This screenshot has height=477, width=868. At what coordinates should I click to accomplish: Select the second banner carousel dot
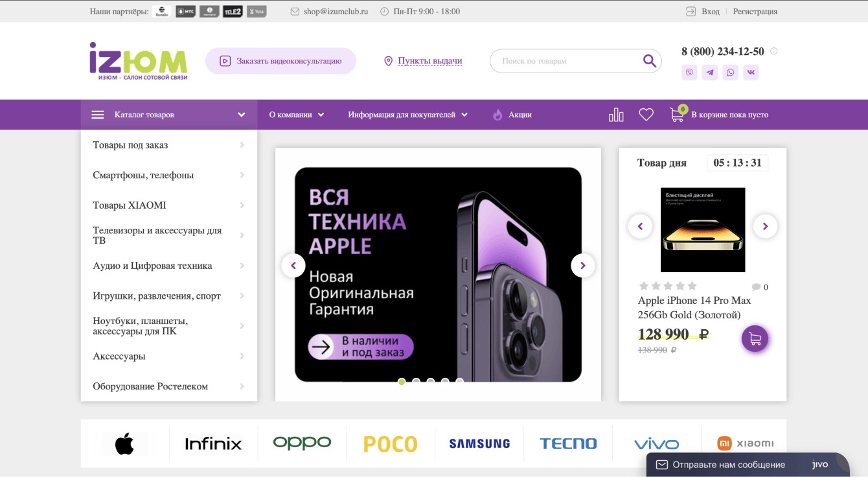point(416,382)
